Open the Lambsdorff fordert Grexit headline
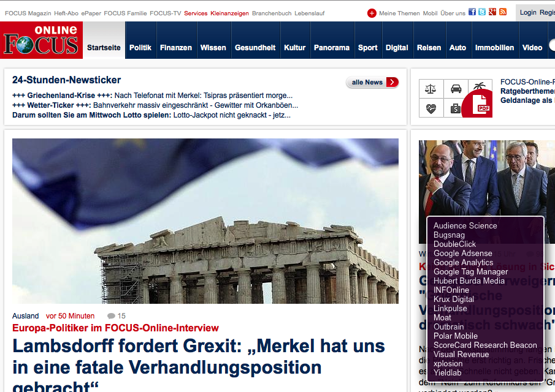 click(x=199, y=366)
